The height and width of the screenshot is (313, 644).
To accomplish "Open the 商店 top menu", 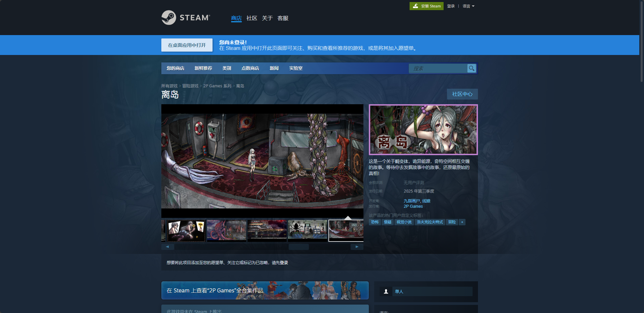I will (236, 18).
